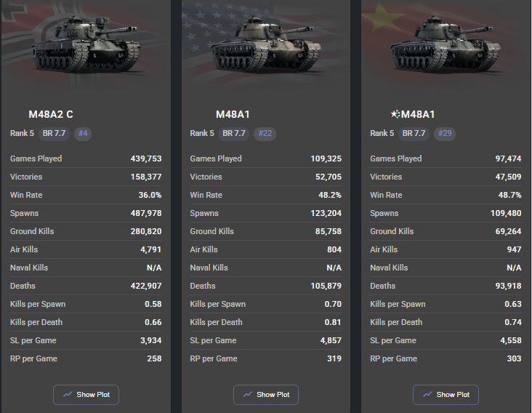The width and height of the screenshot is (532, 413).
Task: Open the #4 ranking badge
Action: [x=83, y=133]
